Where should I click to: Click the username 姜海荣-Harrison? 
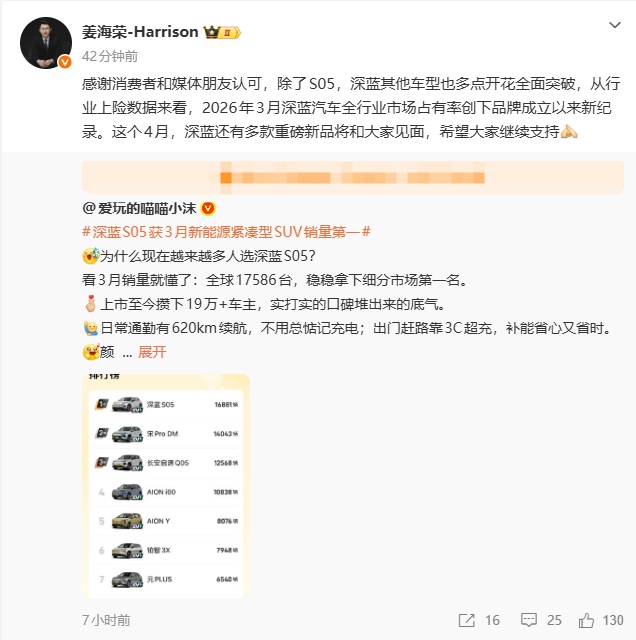point(140,32)
